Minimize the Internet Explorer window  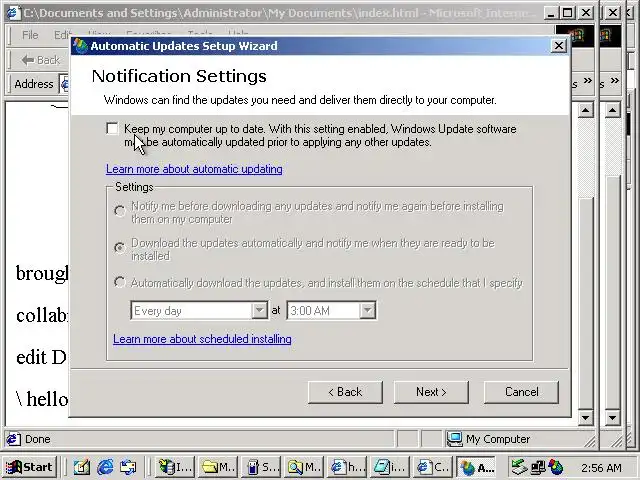coord(551,13)
